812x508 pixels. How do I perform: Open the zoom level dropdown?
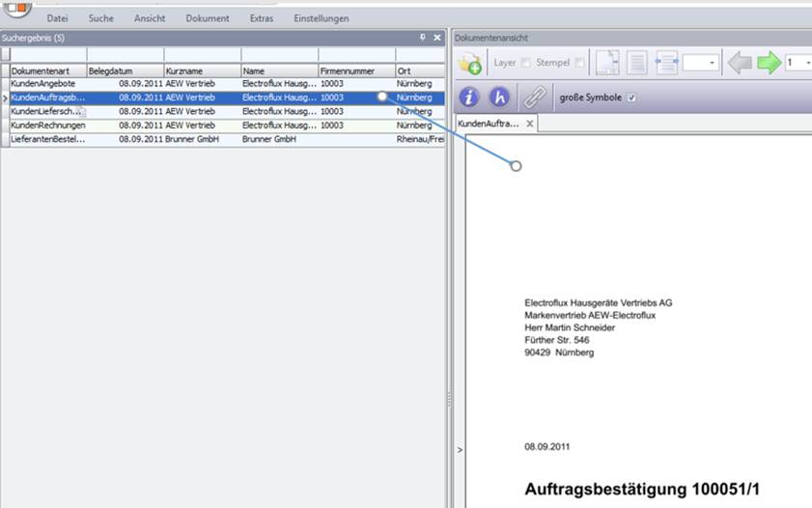point(712,63)
